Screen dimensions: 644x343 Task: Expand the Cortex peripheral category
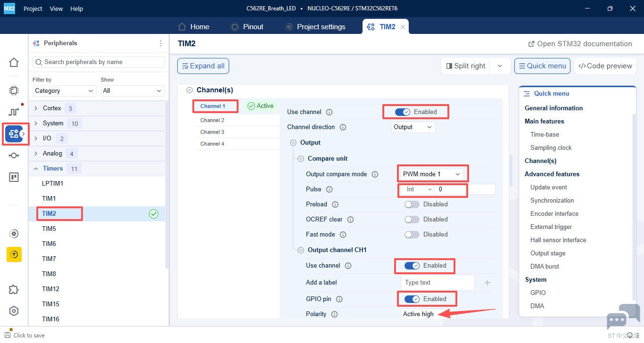pyautogui.click(x=36, y=108)
